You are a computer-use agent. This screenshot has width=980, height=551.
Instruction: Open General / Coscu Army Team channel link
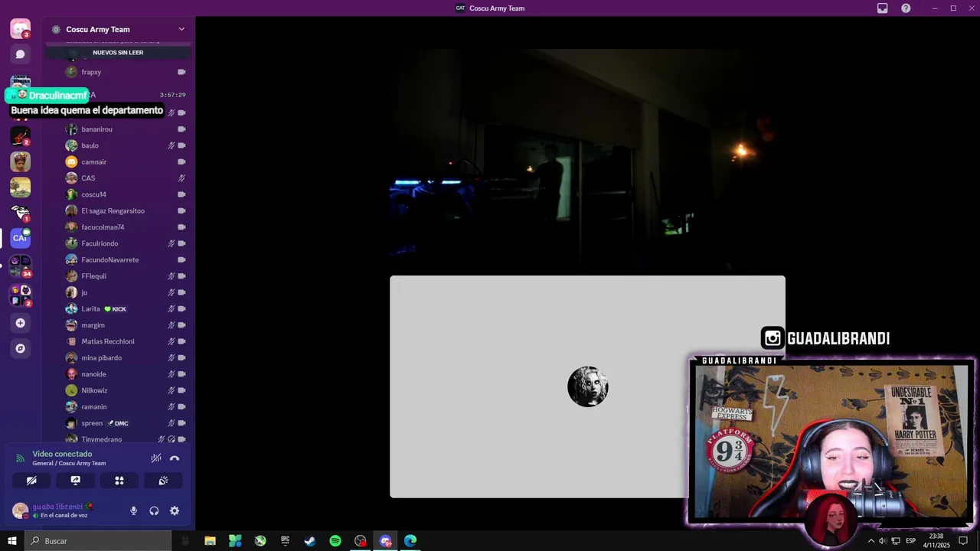coord(69,464)
